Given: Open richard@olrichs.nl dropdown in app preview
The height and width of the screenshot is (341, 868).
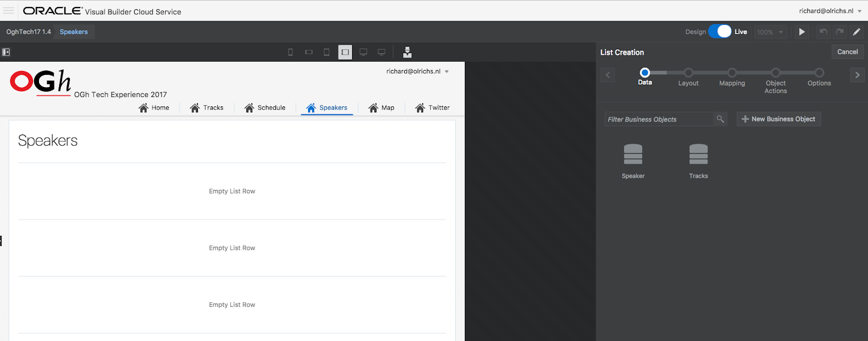Looking at the screenshot, I should point(417,72).
